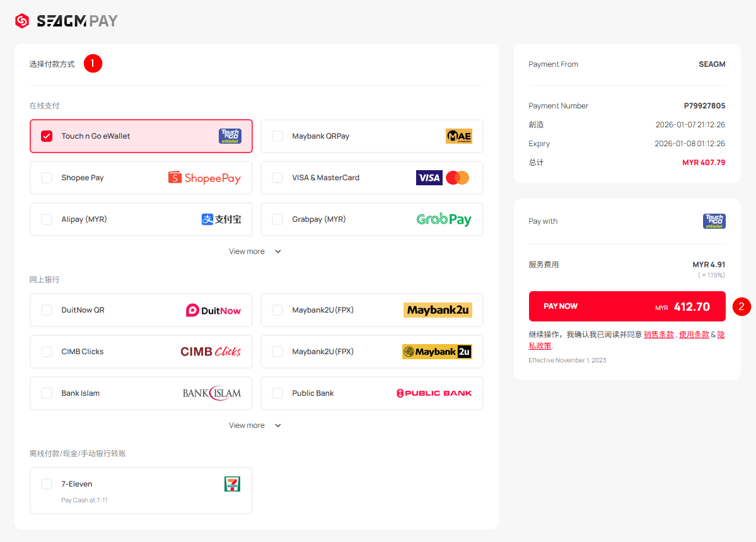This screenshot has width=756, height=542.
Task: Expand View more under online banking
Action: 255,425
